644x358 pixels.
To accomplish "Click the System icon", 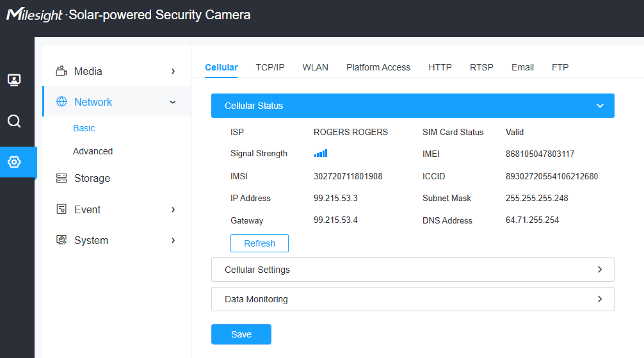I will (x=61, y=240).
